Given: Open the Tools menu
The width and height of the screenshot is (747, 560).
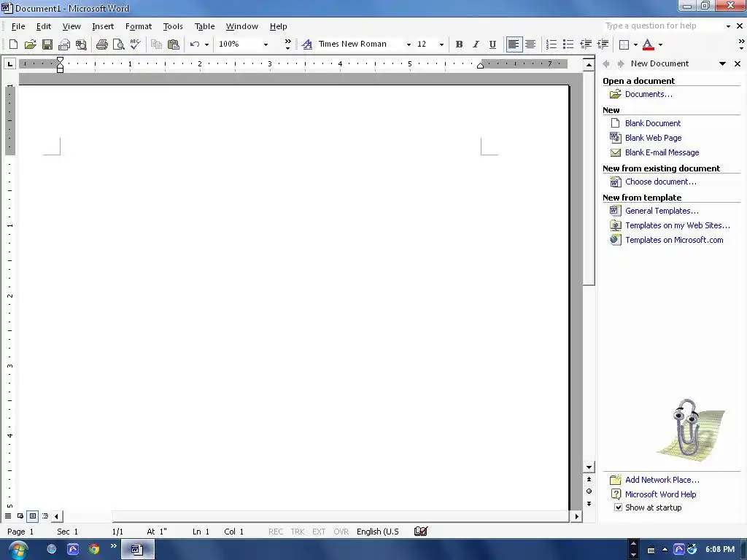Looking at the screenshot, I should [x=172, y=27].
